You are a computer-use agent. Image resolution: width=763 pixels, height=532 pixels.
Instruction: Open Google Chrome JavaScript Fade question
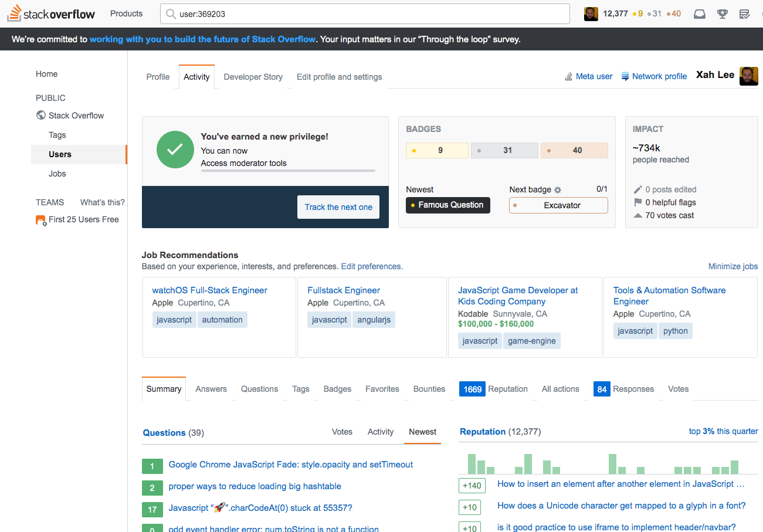(x=291, y=465)
